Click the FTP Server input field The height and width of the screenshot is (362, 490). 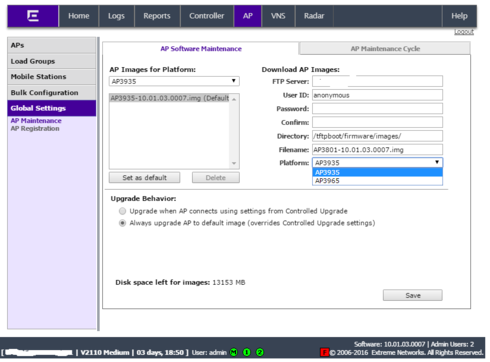377,81
